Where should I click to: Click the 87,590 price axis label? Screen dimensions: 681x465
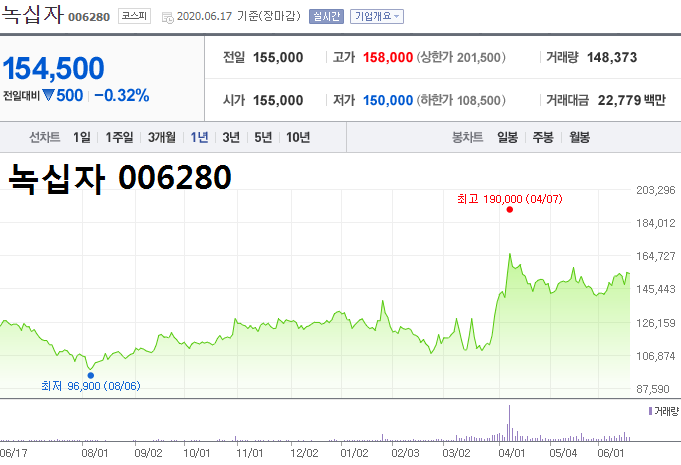[653, 389]
